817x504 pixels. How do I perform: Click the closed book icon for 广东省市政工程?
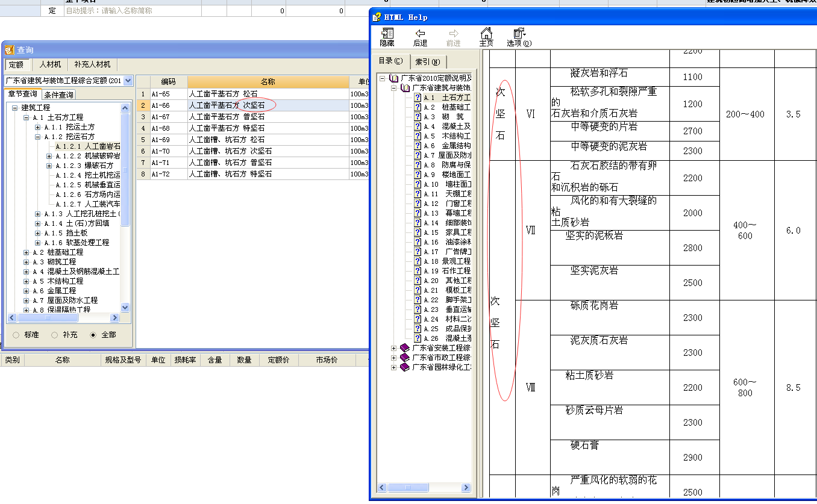405,358
